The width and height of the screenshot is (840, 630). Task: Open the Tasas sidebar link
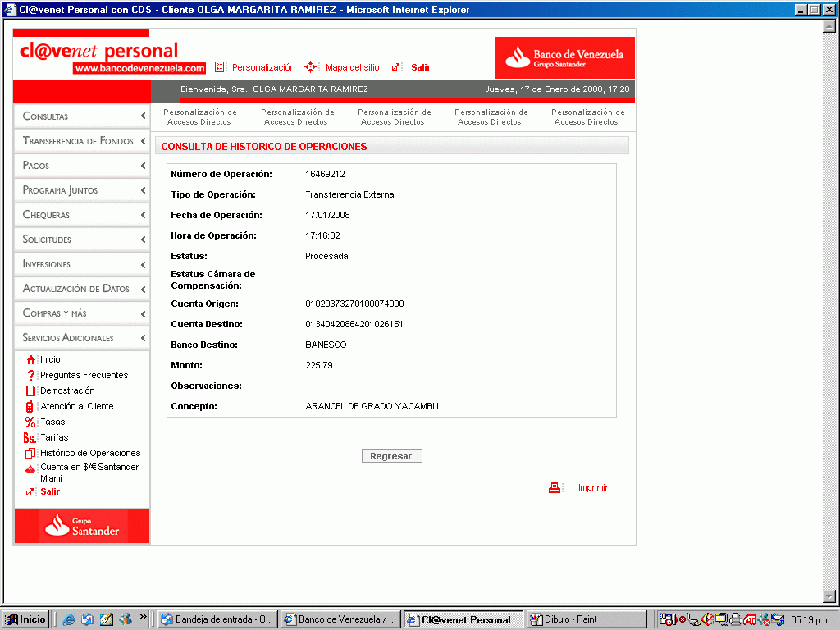[x=52, y=422]
